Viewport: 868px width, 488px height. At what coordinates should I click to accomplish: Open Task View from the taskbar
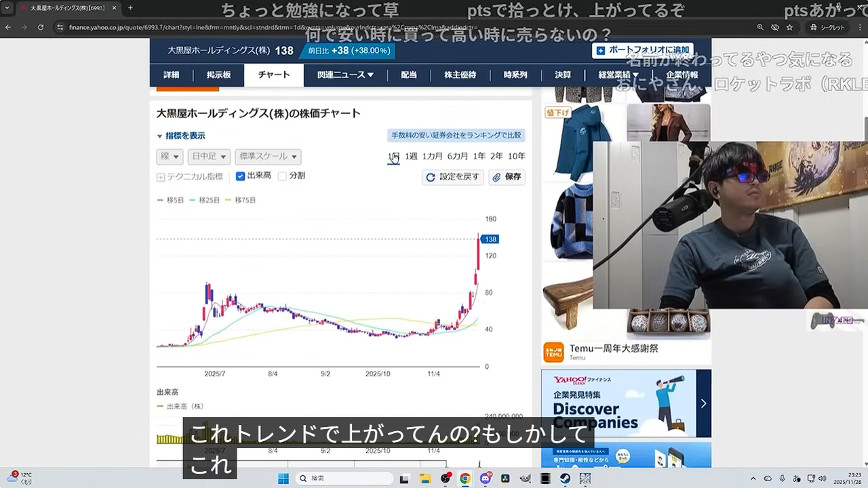coord(405,479)
